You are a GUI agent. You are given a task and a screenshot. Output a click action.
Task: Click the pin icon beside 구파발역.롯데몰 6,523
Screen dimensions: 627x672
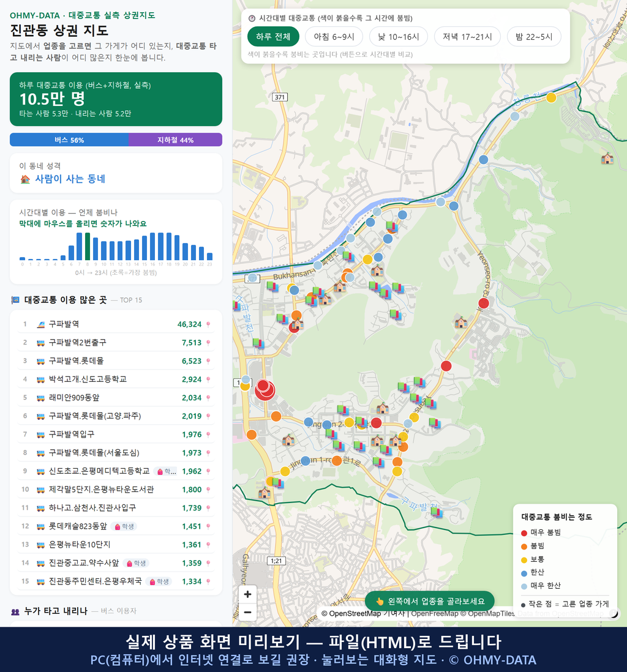[208, 361]
